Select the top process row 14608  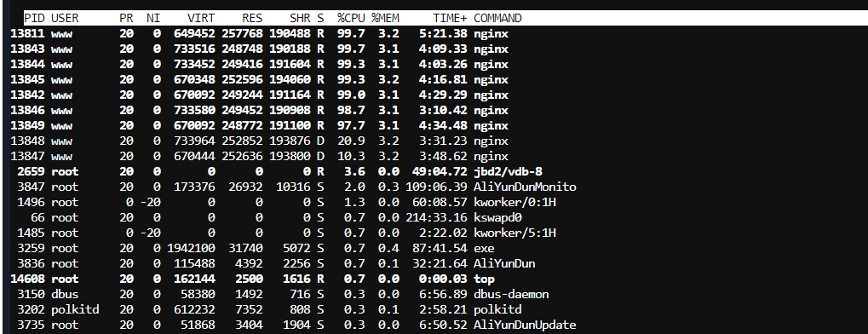coord(252,279)
